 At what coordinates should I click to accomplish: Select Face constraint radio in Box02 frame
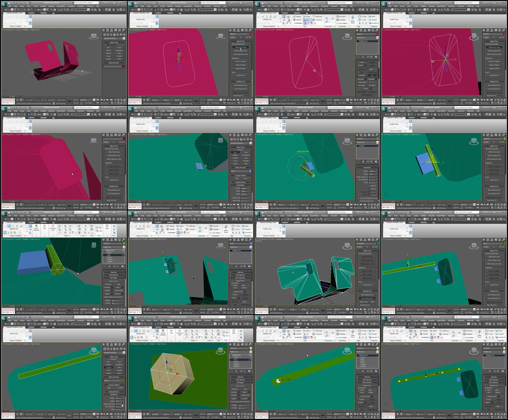tap(232, 288)
